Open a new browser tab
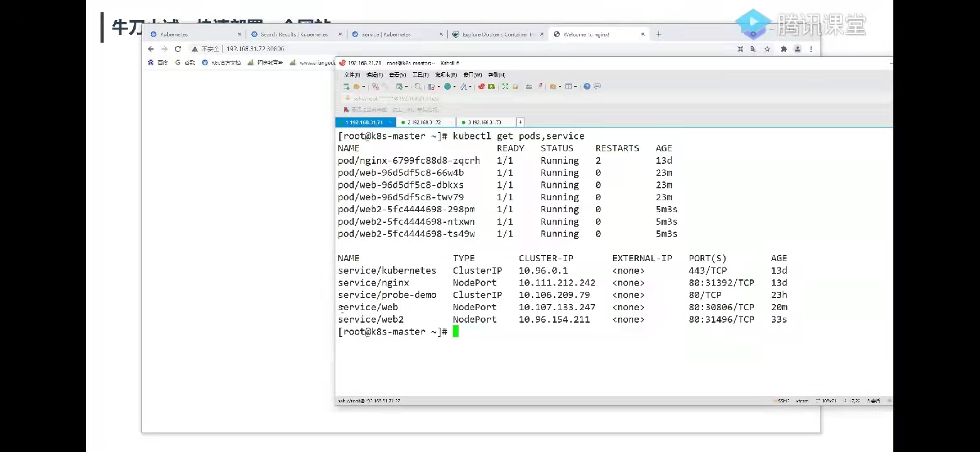 [x=658, y=35]
